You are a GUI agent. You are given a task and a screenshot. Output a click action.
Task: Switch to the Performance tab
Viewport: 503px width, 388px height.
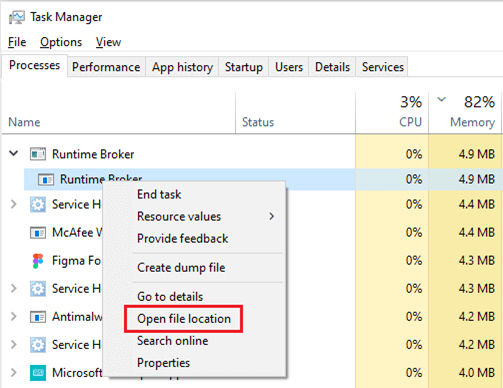tap(106, 67)
